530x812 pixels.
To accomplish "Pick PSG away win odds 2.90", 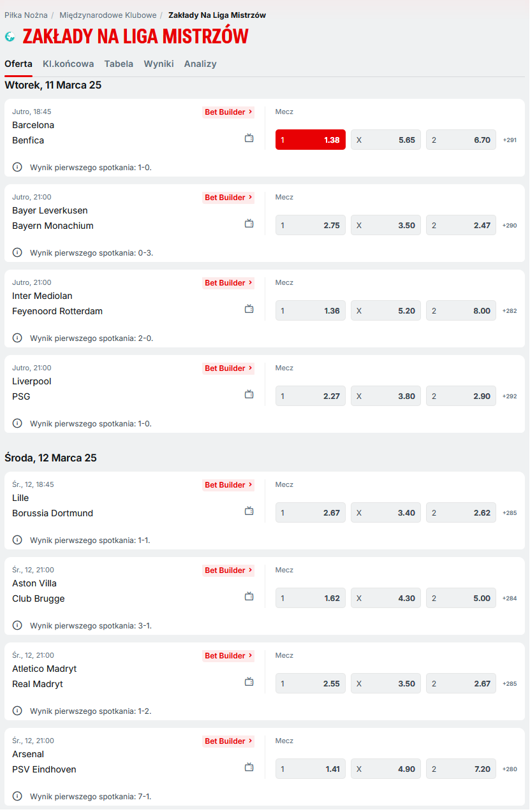I will tap(460, 396).
